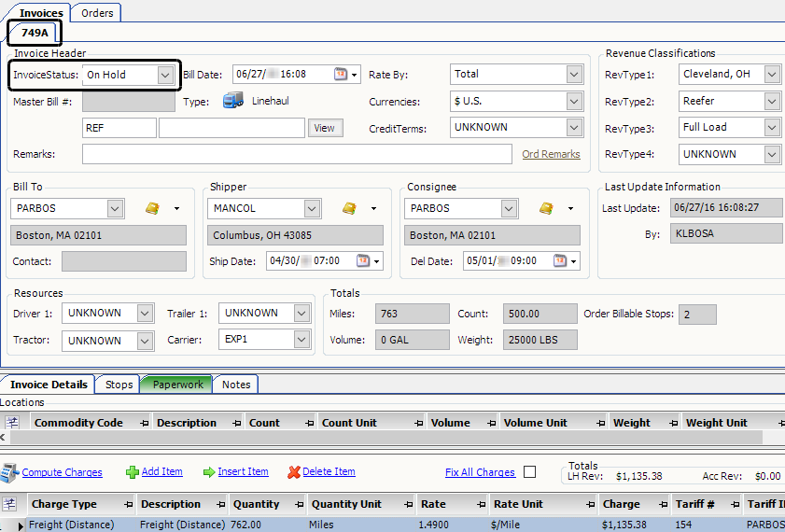
Task: Open Consignee company profile folder icon
Action: (546, 208)
